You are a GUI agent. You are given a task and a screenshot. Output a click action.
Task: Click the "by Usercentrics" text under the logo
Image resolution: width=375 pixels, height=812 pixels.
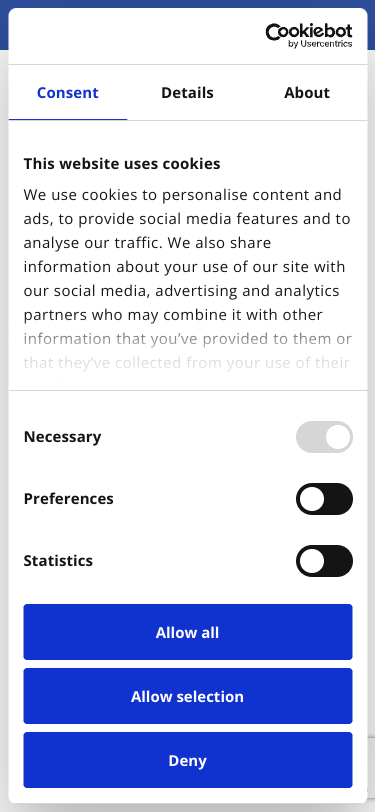(x=320, y=44)
